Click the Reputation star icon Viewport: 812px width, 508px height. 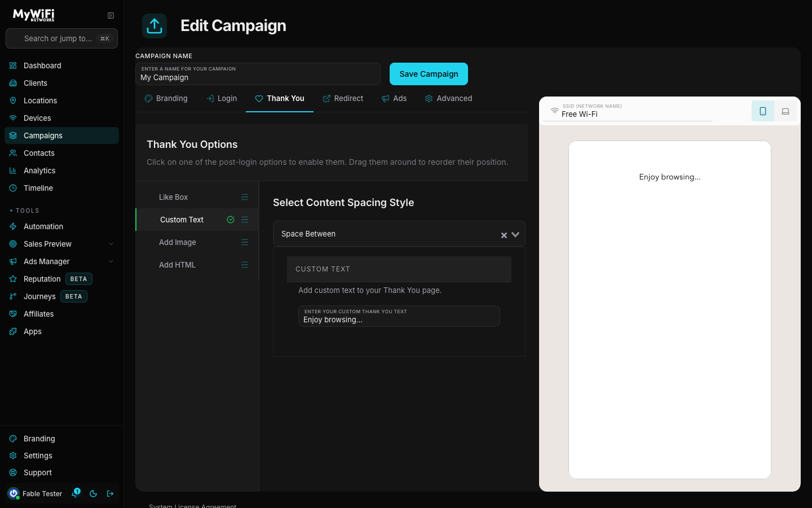13,279
